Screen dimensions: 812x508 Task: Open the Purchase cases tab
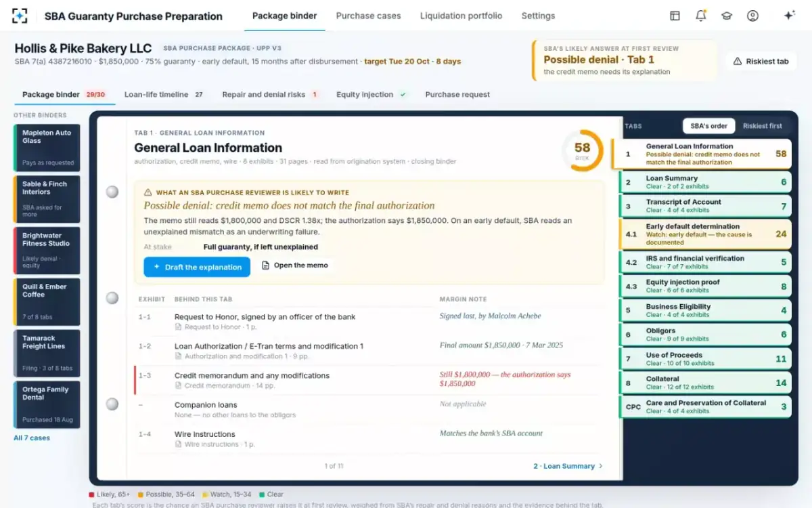368,16
